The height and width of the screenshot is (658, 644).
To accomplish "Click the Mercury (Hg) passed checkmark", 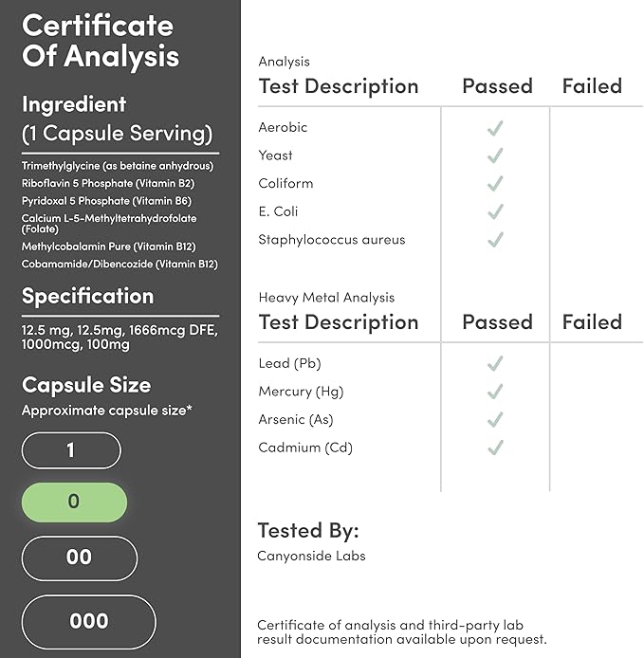I will 494,392.
